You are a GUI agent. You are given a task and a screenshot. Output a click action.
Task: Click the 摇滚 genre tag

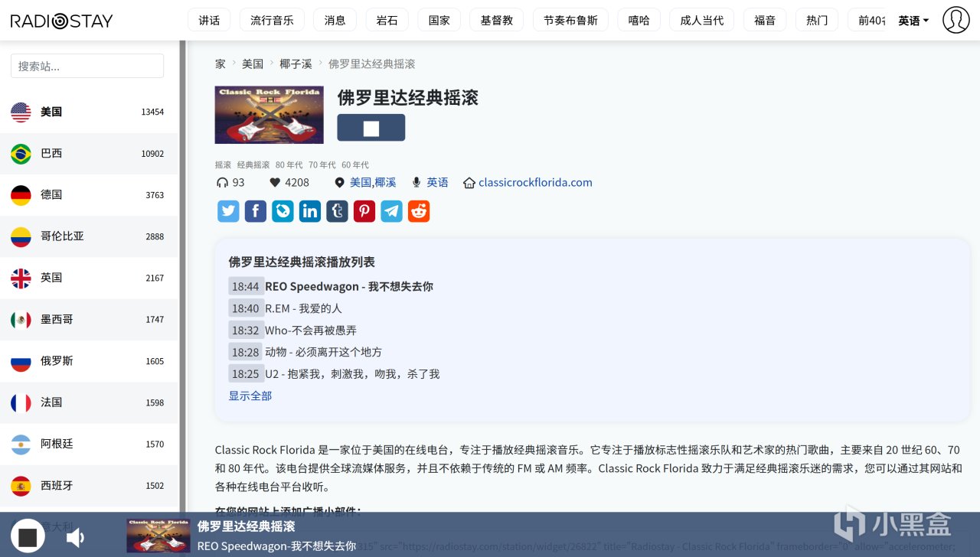click(x=223, y=164)
